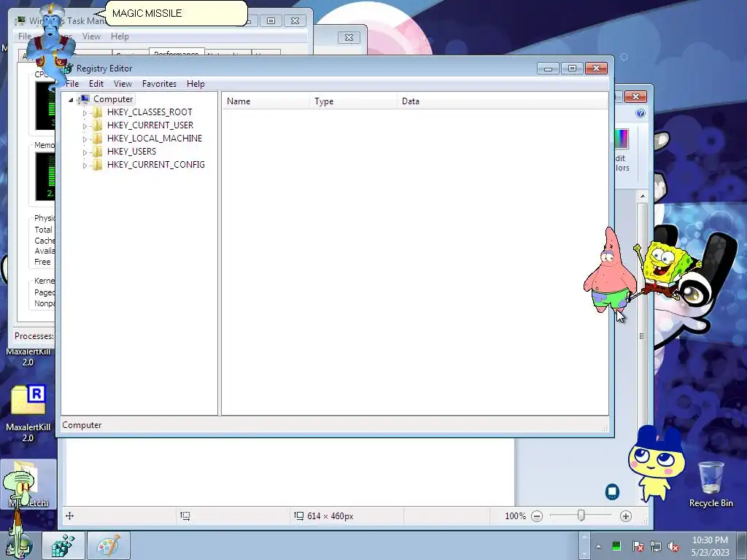Image resolution: width=747 pixels, height=560 pixels.
Task: Click the HKEY_CURRENT_USER folder icon
Action: 97,125
